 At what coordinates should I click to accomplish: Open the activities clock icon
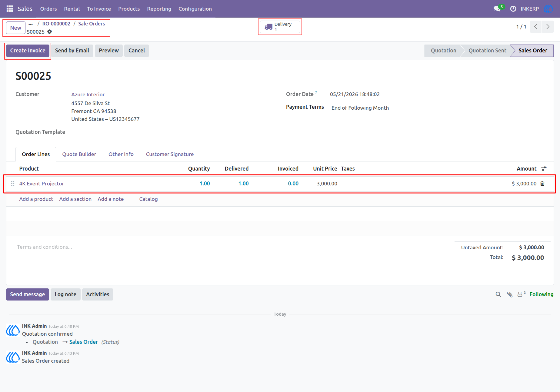[513, 9]
